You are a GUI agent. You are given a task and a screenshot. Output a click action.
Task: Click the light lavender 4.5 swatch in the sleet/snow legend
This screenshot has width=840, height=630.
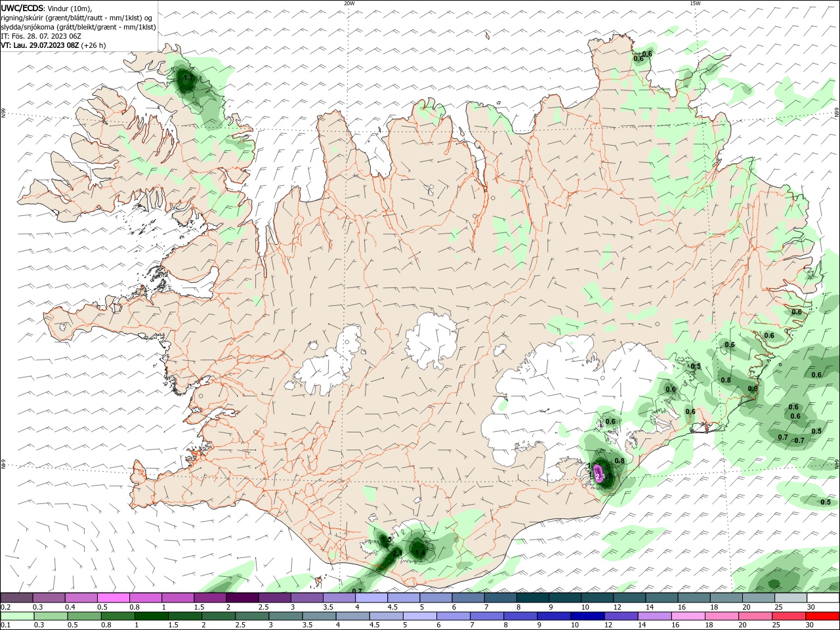(x=402, y=597)
